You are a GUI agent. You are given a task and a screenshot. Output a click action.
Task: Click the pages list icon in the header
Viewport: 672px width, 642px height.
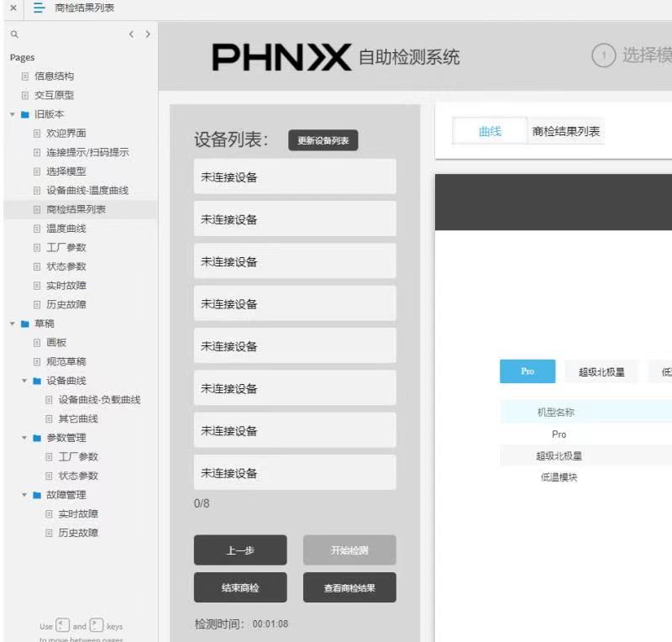39,8
